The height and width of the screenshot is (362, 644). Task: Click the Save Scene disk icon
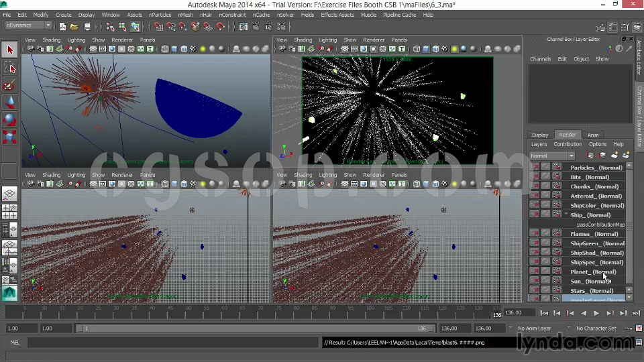click(87, 27)
